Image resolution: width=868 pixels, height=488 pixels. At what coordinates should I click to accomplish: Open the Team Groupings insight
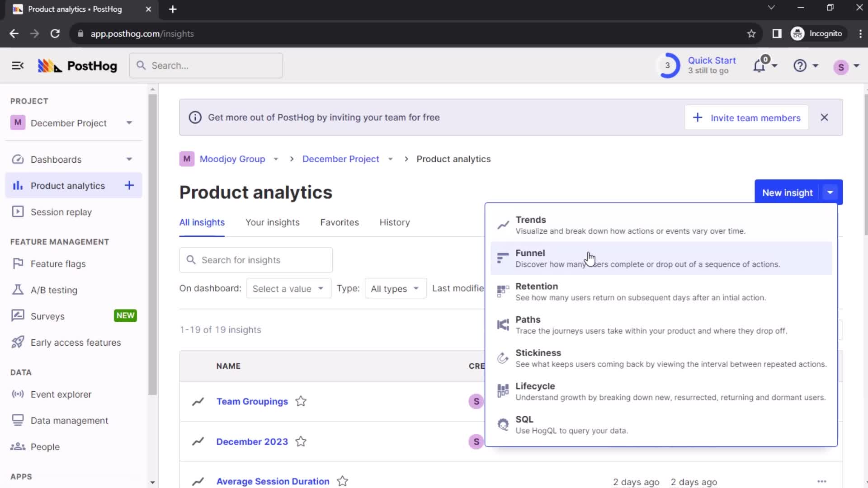coord(252,401)
